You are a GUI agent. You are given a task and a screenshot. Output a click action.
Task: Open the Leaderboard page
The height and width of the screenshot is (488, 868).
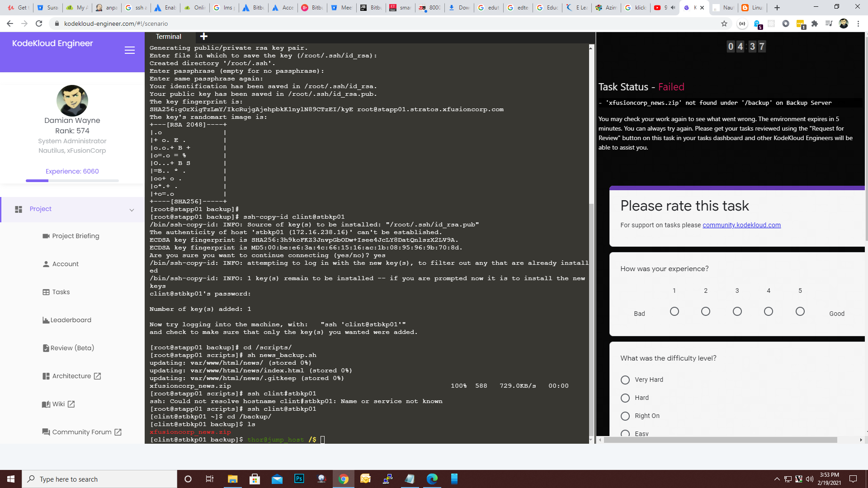(x=70, y=320)
